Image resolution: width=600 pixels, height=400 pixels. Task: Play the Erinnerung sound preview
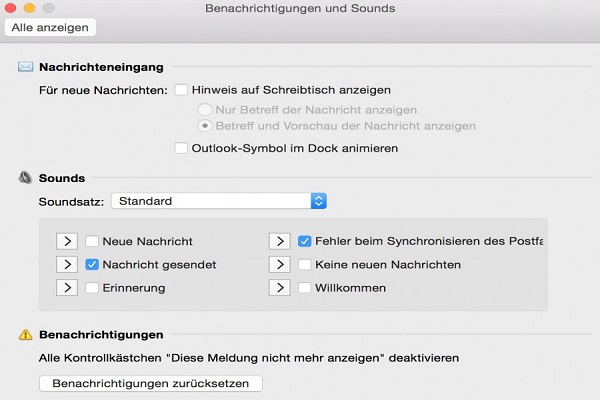pyautogui.click(x=67, y=288)
